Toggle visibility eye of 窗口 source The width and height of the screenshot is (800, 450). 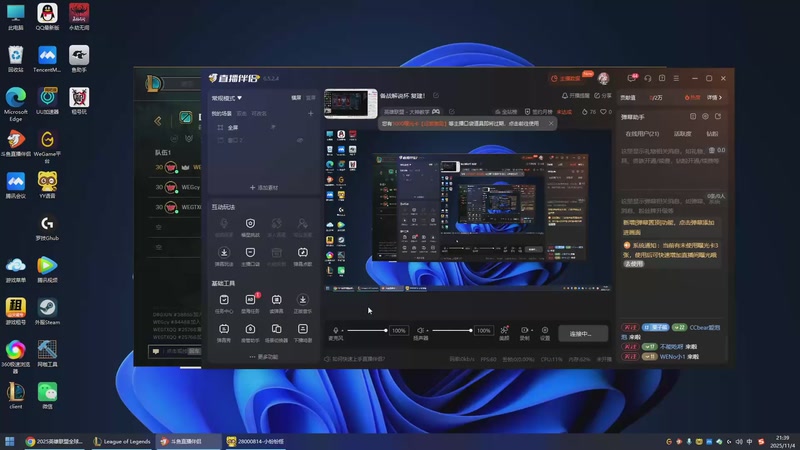[300, 140]
